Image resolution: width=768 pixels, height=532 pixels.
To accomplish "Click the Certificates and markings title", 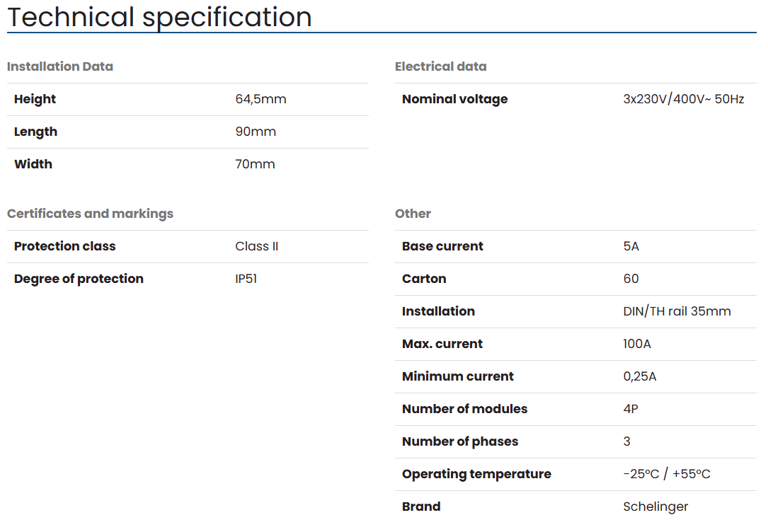I will (x=90, y=214).
